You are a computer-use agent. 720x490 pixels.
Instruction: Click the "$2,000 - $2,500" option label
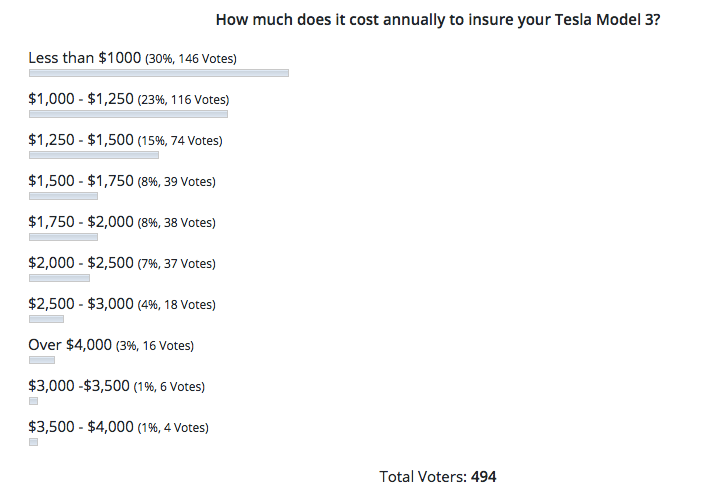click(81, 263)
